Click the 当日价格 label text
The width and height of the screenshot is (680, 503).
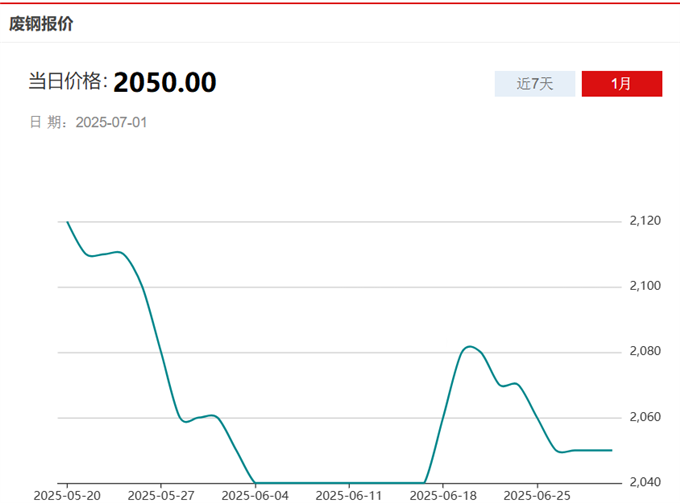(68, 83)
